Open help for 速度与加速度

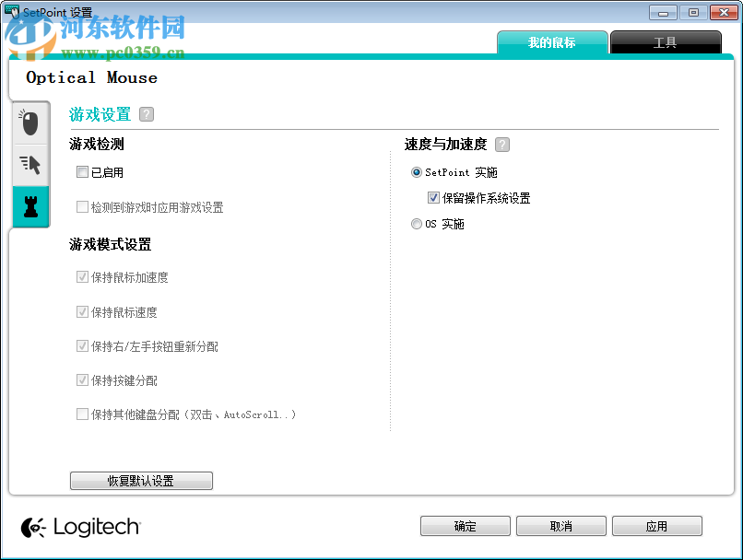[502, 145]
